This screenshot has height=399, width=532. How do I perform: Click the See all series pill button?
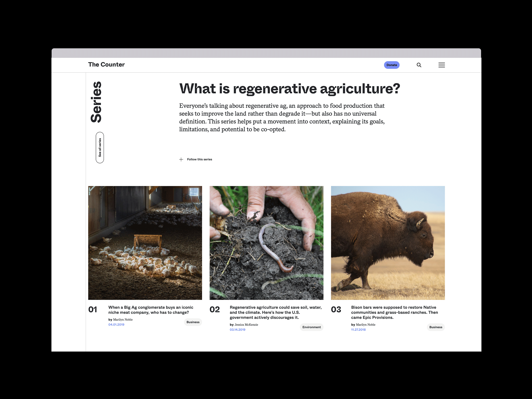(100, 147)
